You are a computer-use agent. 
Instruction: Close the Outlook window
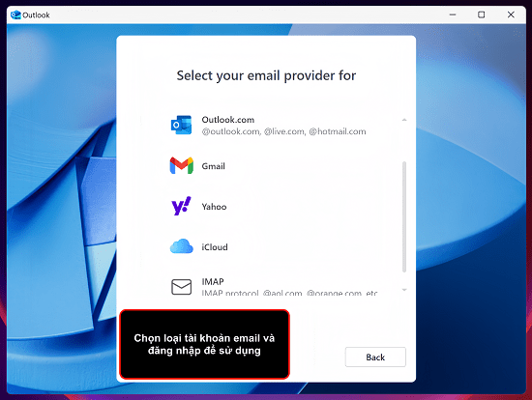point(511,14)
